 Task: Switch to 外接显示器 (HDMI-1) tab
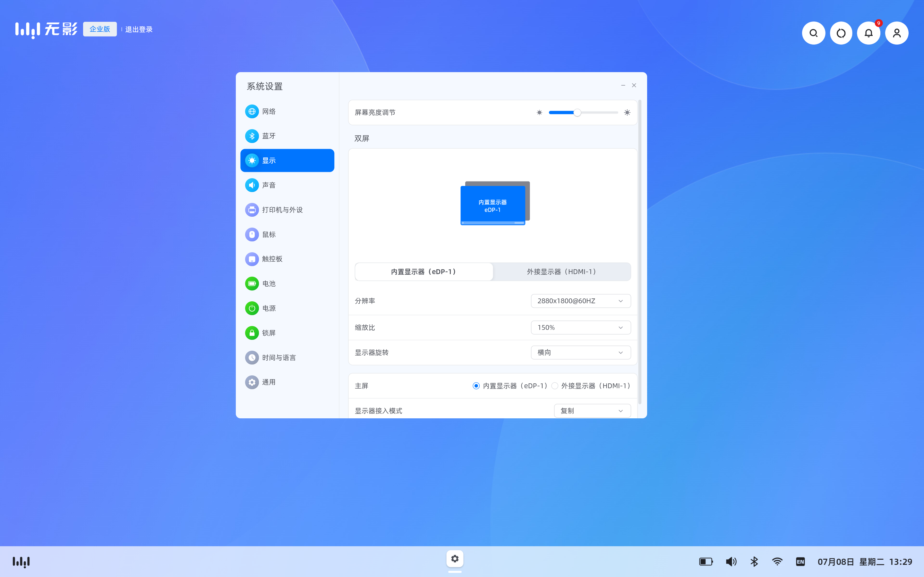[561, 272]
